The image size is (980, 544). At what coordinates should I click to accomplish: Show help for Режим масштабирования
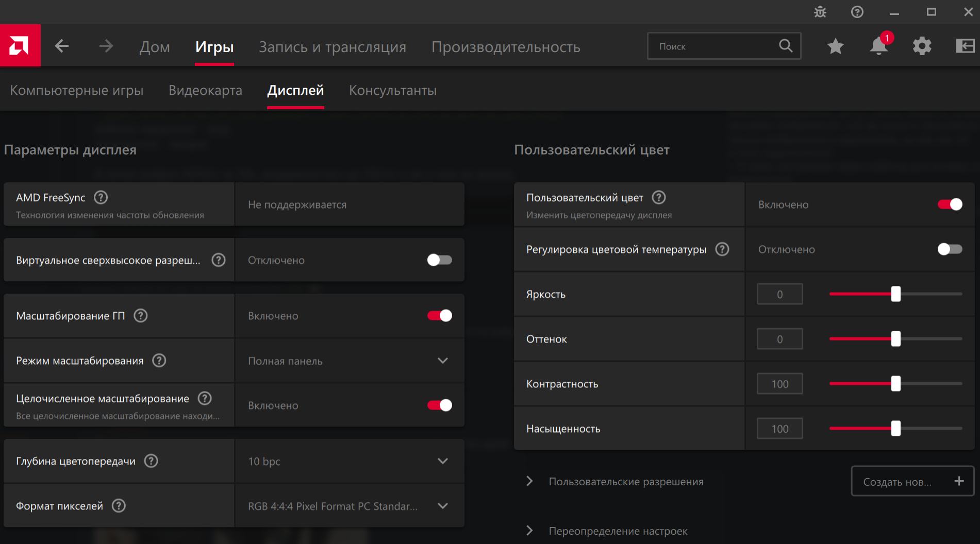point(159,361)
